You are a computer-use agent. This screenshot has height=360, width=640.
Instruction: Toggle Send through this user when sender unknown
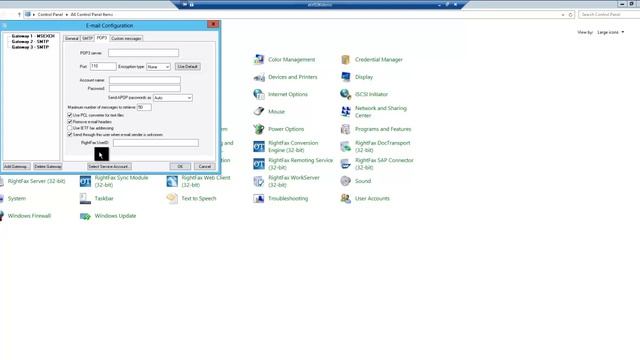pos(70,134)
